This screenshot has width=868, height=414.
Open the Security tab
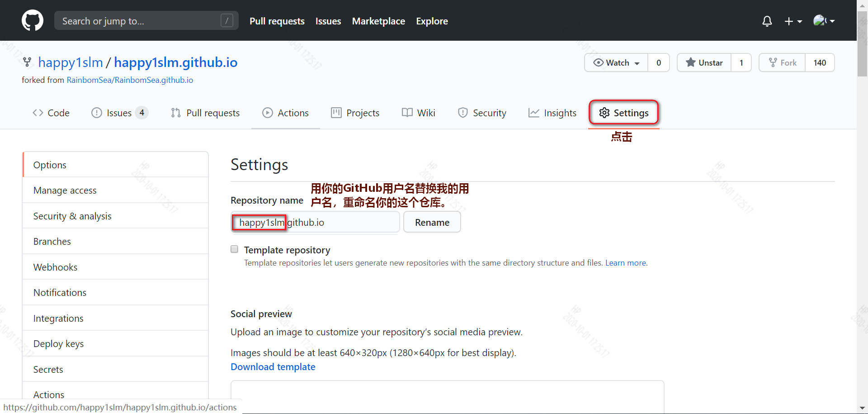(x=482, y=113)
